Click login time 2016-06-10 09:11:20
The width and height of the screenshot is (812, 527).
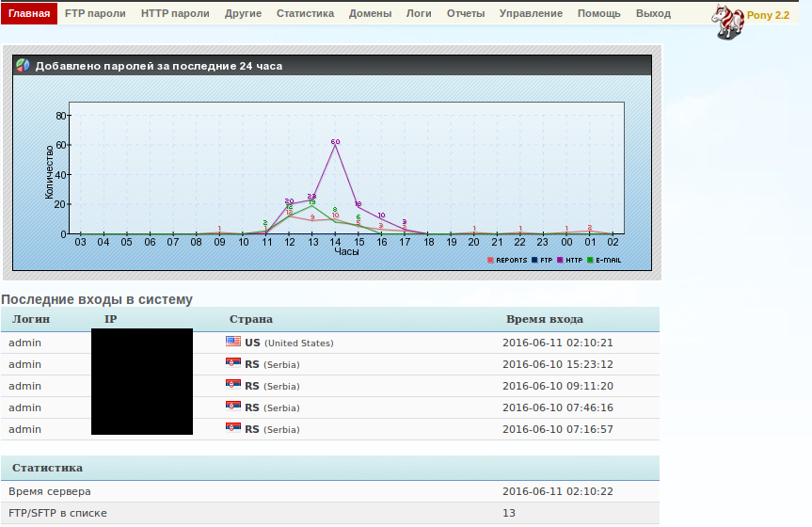tap(558, 386)
